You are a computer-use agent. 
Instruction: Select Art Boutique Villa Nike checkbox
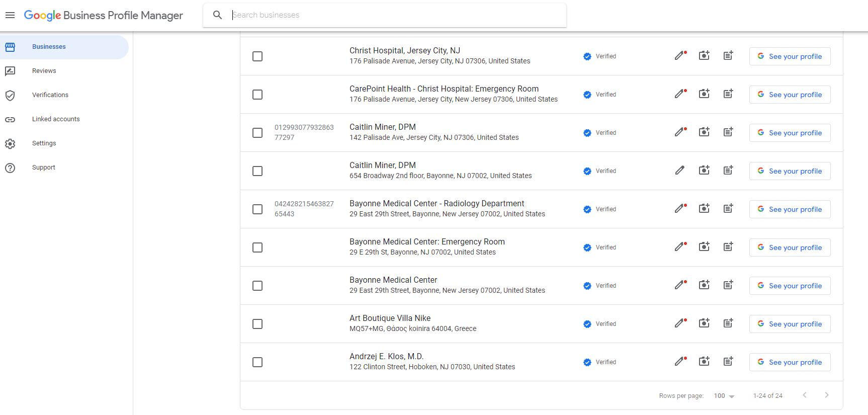click(257, 324)
